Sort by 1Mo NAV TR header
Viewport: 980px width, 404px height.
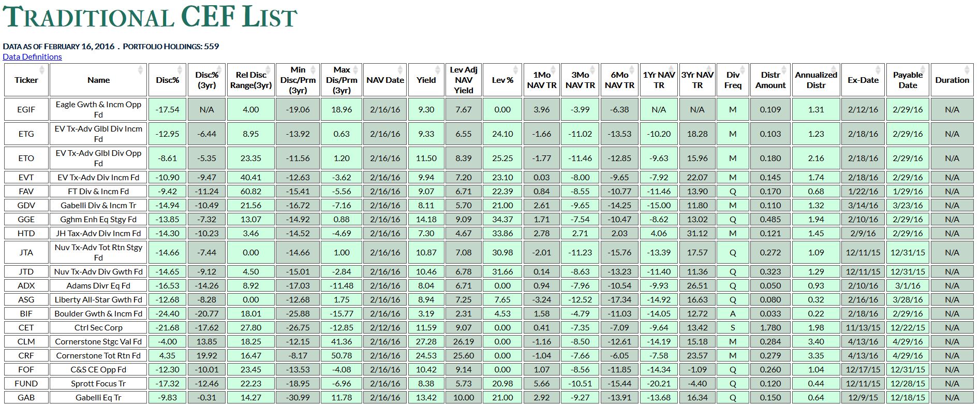tap(541, 80)
